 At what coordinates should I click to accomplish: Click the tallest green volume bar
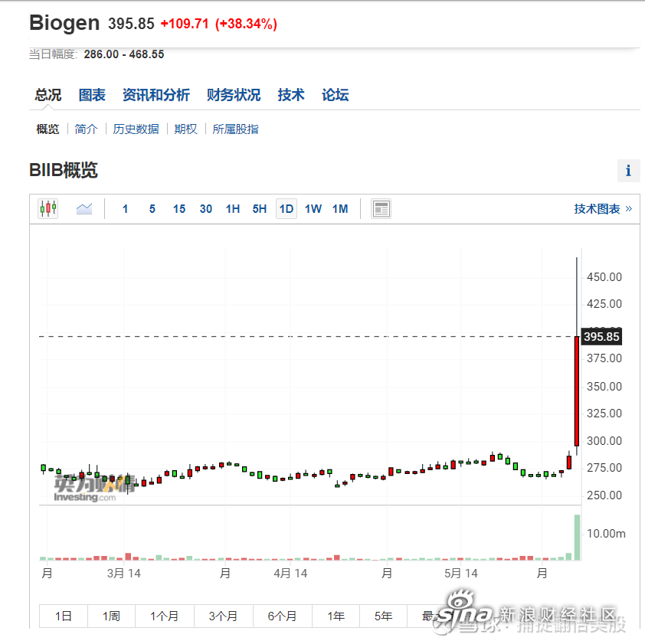(577, 538)
